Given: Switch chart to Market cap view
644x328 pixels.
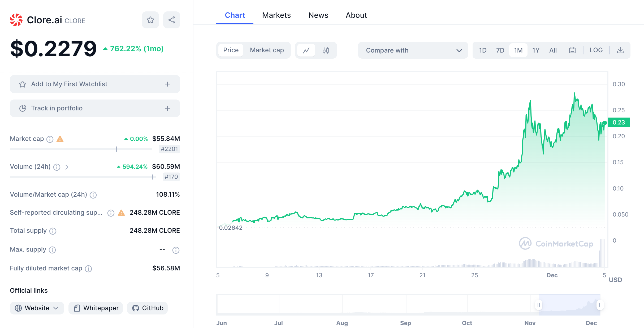Looking at the screenshot, I should (x=266, y=50).
